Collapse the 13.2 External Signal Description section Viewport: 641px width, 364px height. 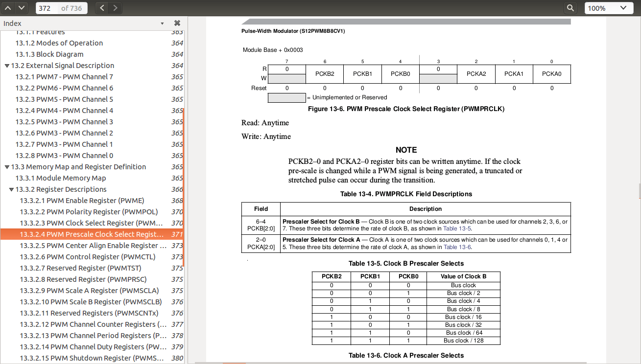[x=7, y=66]
